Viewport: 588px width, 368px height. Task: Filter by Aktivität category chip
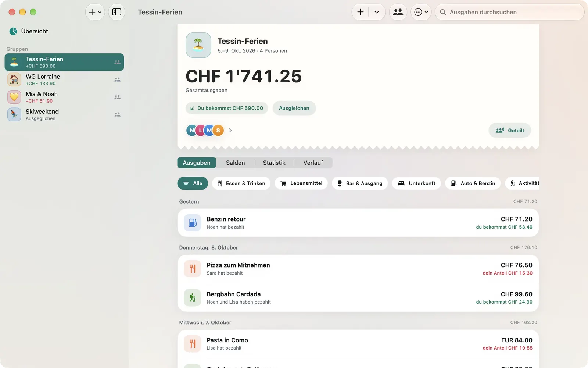[523, 183]
